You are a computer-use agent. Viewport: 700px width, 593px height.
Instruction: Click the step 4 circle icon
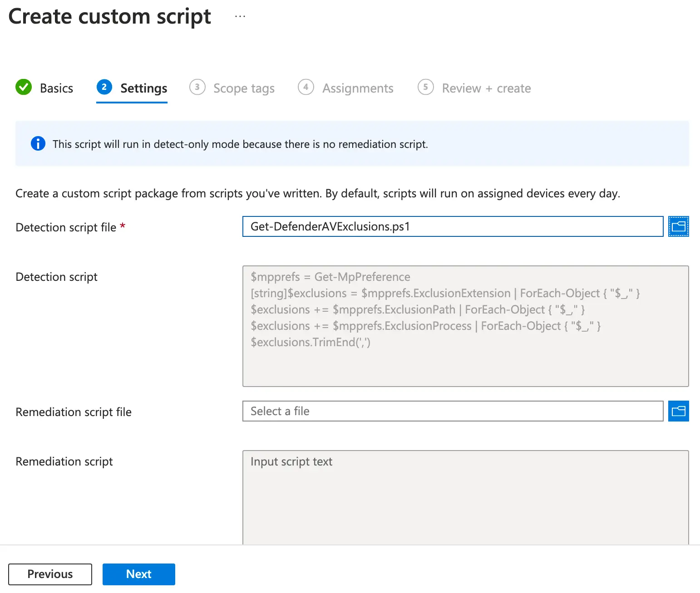[306, 87]
